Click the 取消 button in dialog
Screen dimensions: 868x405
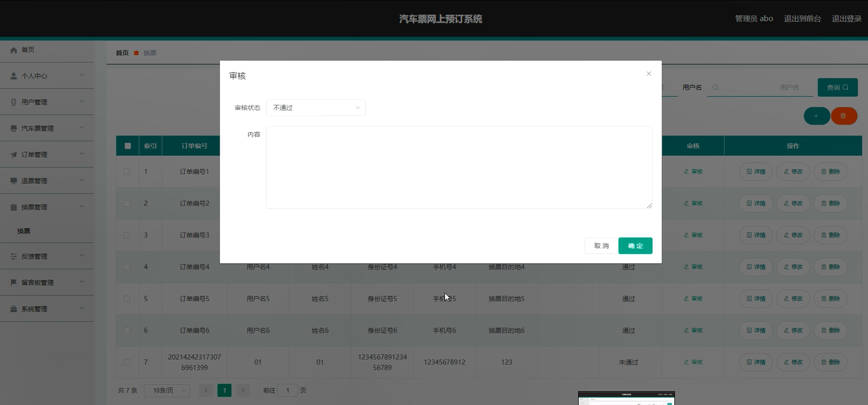click(x=602, y=246)
